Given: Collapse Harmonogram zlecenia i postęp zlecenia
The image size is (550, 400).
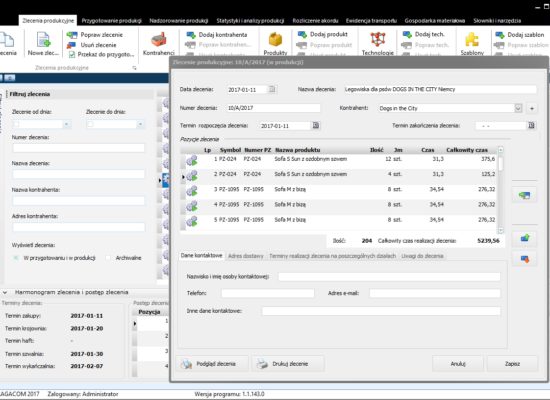Looking at the screenshot, I should (x=5, y=292).
